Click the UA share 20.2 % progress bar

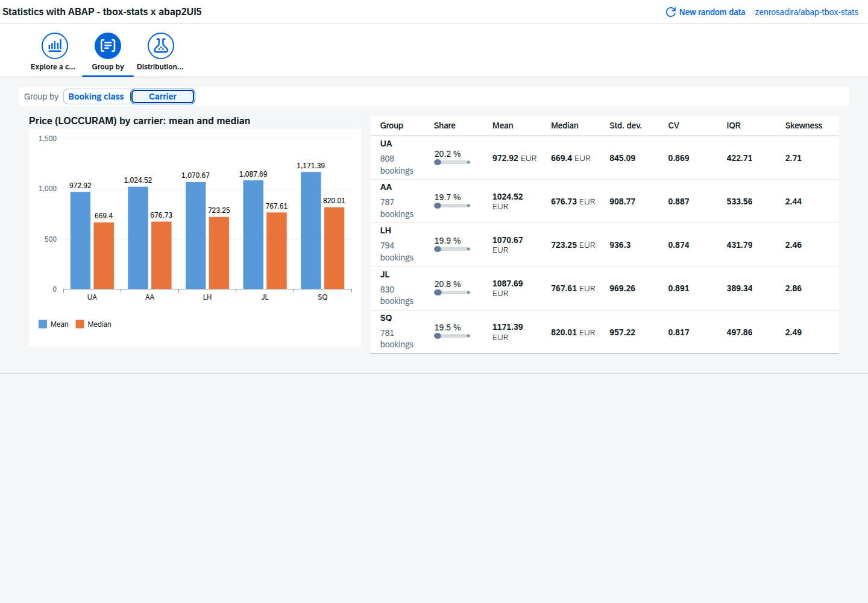pos(452,162)
